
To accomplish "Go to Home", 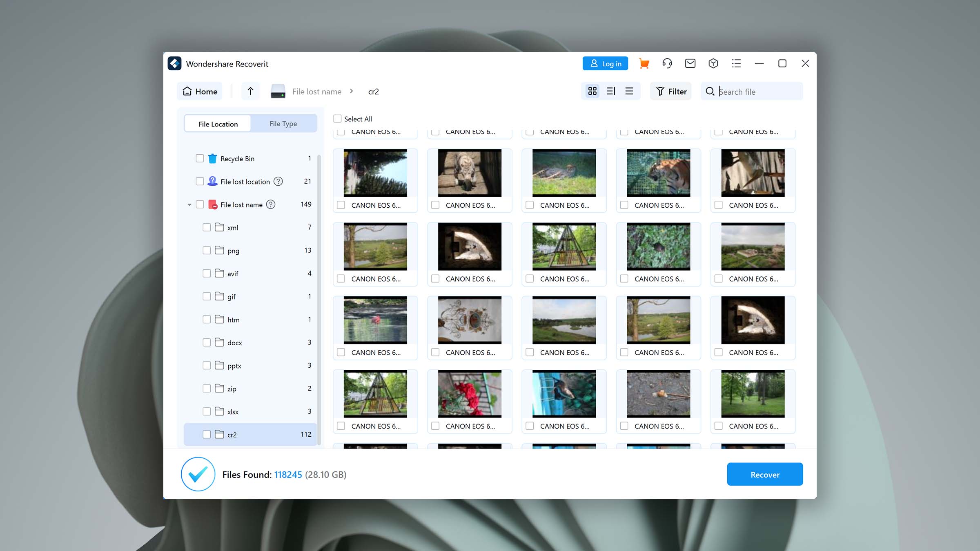I will point(200,91).
